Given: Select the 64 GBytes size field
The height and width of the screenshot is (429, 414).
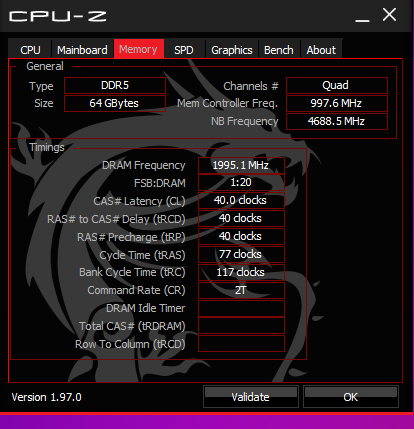Looking at the screenshot, I should [115, 103].
